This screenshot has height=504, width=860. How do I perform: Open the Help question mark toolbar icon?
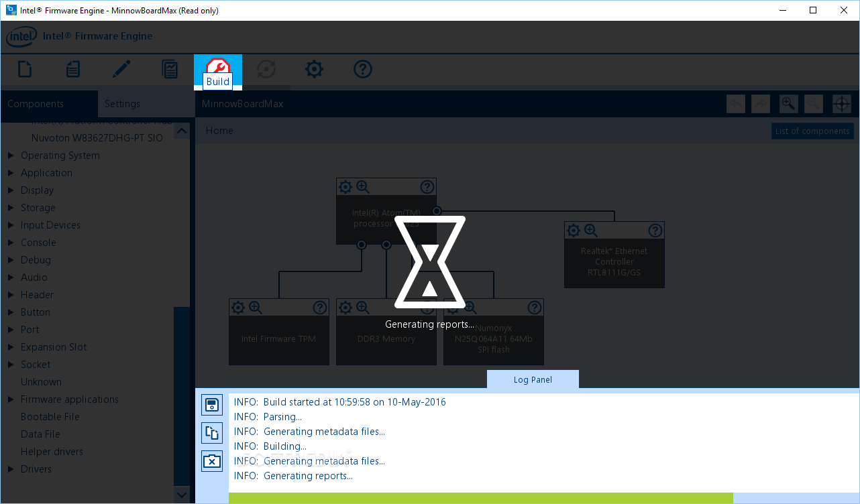coord(363,69)
